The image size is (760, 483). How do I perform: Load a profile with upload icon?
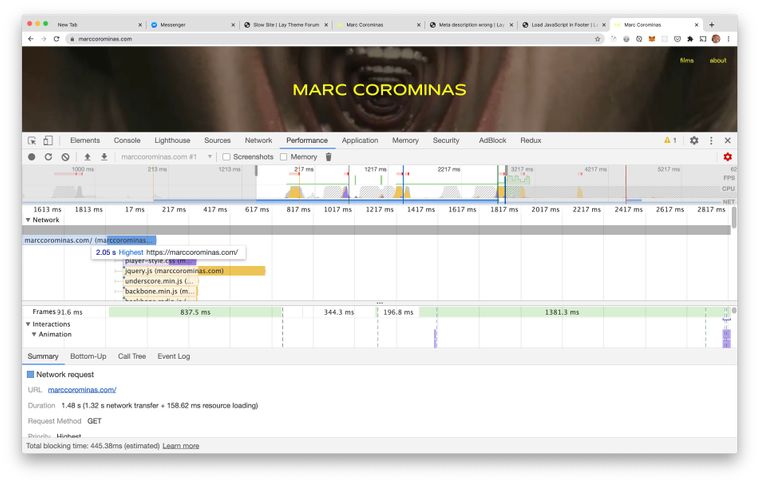point(87,157)
